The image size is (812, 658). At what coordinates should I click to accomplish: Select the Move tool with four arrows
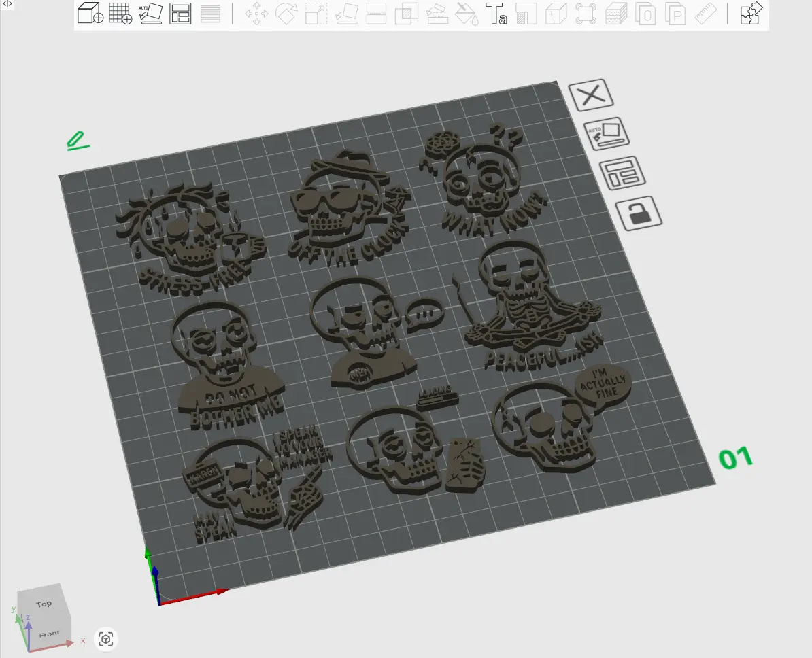[256, 14]
